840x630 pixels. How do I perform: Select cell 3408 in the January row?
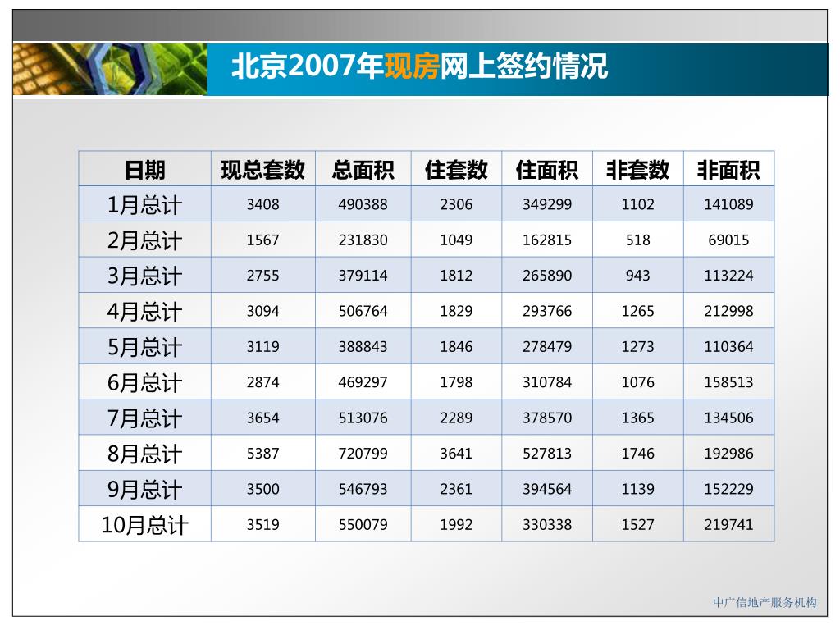(263, 204)
